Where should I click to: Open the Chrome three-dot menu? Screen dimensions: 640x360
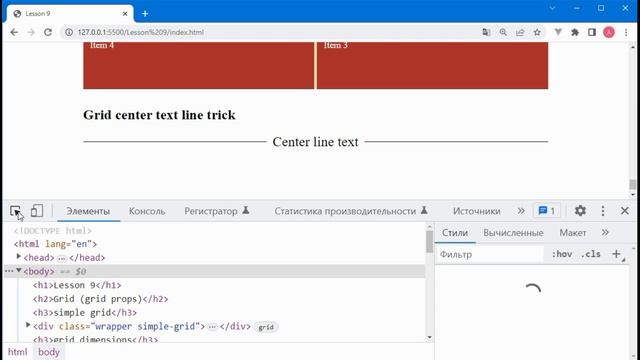click(626, 32)
